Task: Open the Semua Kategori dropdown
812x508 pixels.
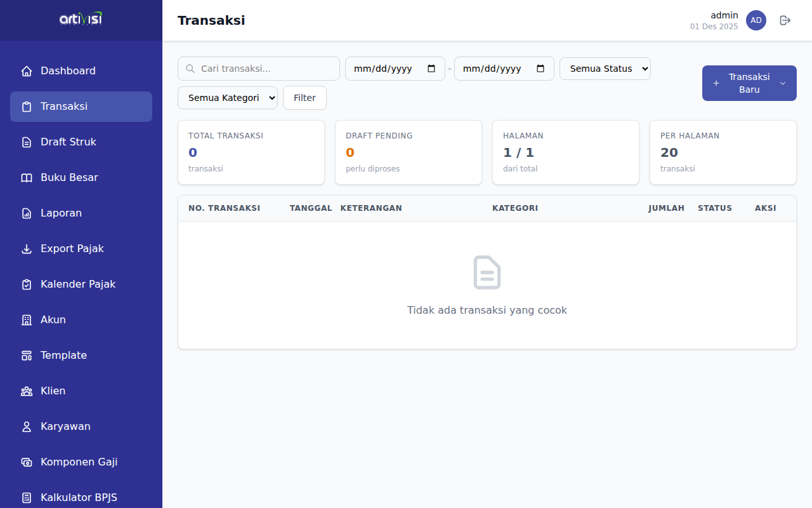Action: point(227,98)
